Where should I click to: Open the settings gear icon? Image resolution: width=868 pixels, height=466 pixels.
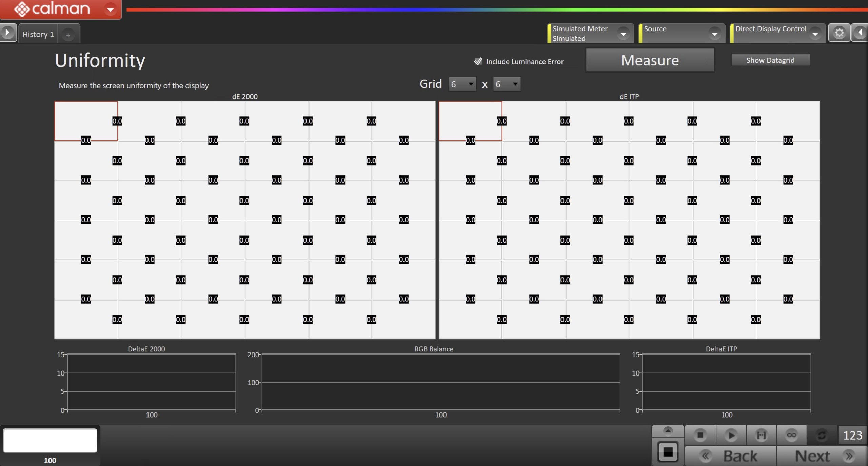pos(839,33)
